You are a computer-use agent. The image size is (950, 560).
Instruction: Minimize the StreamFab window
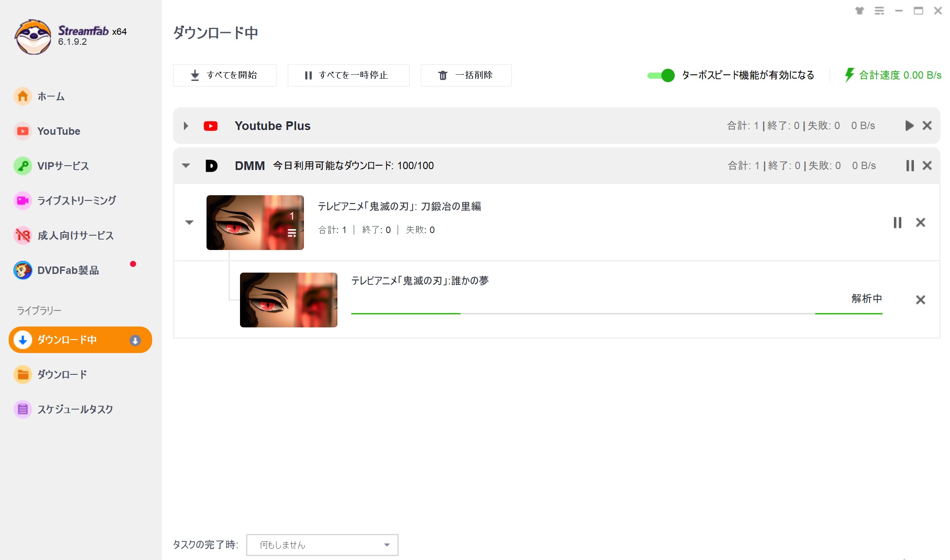[x=899, y=11]
